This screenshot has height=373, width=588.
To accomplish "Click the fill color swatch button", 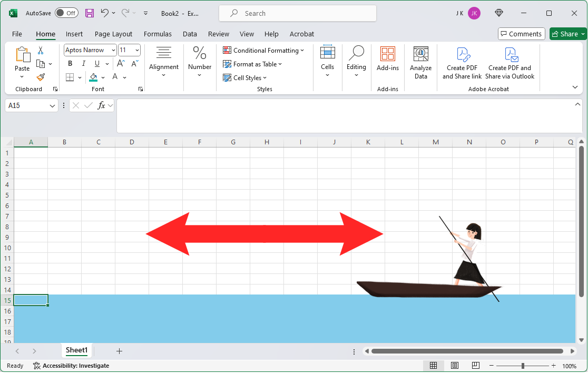I will pyautogui.click(x=93, y=77).
